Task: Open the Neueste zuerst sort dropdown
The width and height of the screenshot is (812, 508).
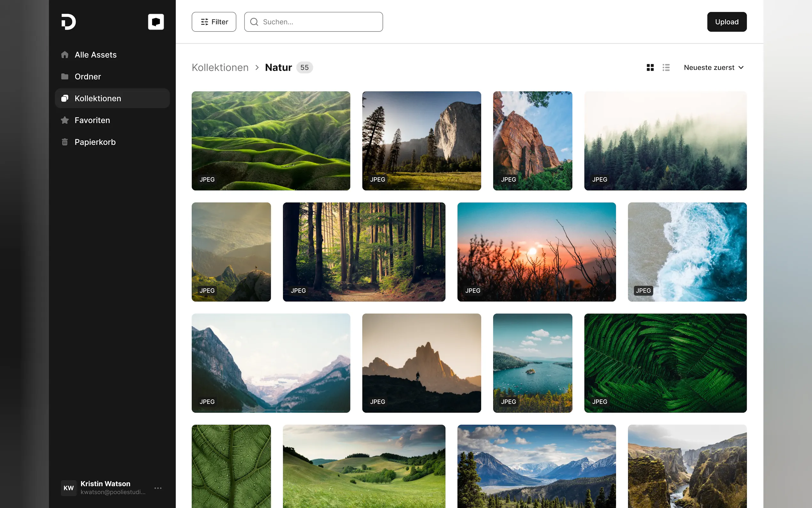Action: pyautogui.click(x=709, y=67)
